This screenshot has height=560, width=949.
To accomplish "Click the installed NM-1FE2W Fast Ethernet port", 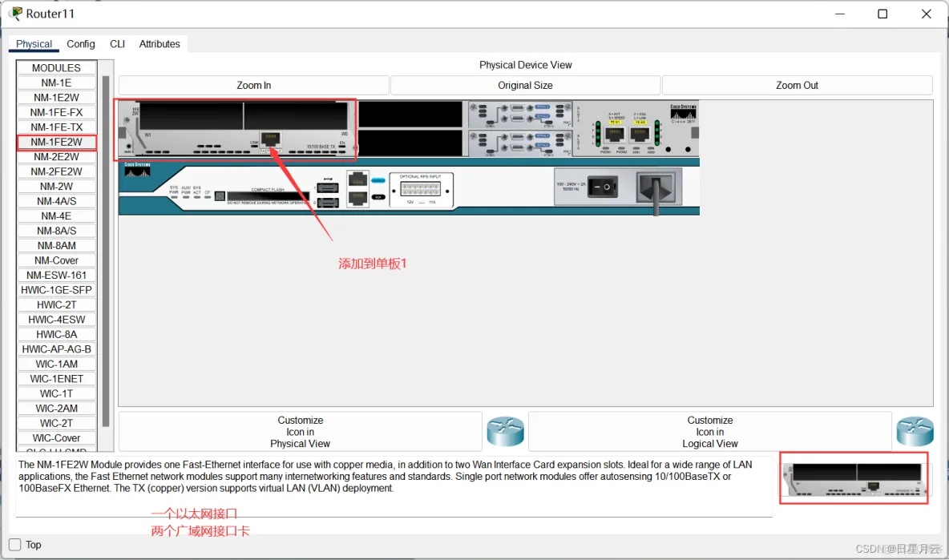I will coord(270,139).
